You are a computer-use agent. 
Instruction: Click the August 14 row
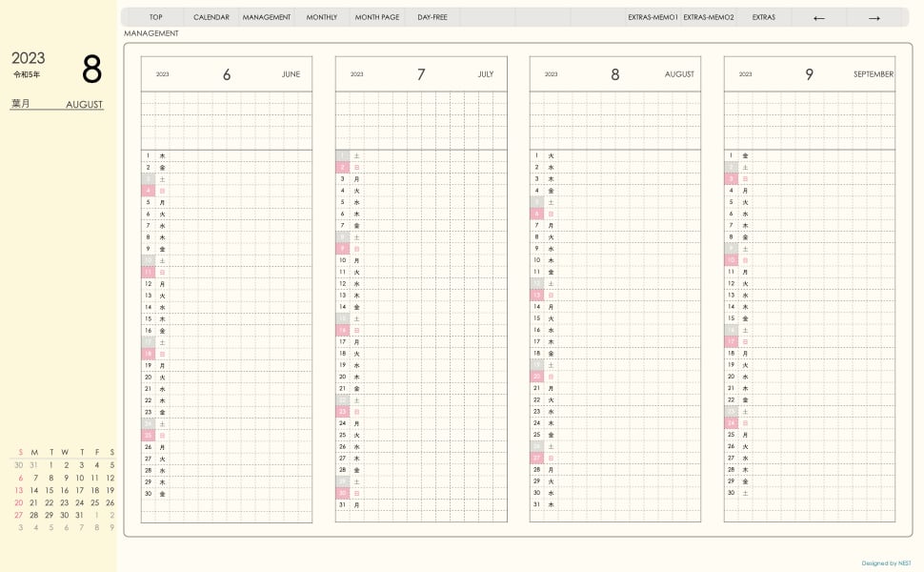[x=615, y=307]
